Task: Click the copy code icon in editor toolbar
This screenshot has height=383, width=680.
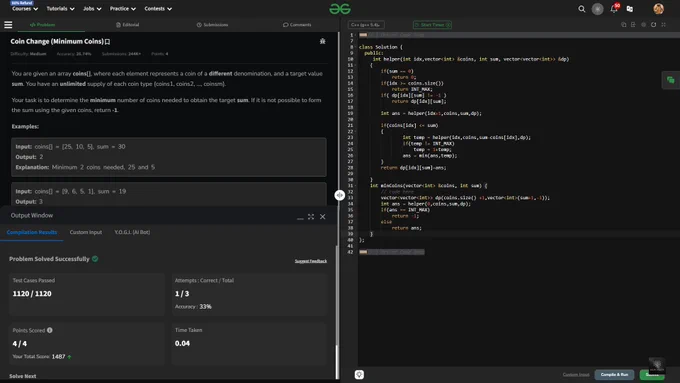Action: pos(624,25)
